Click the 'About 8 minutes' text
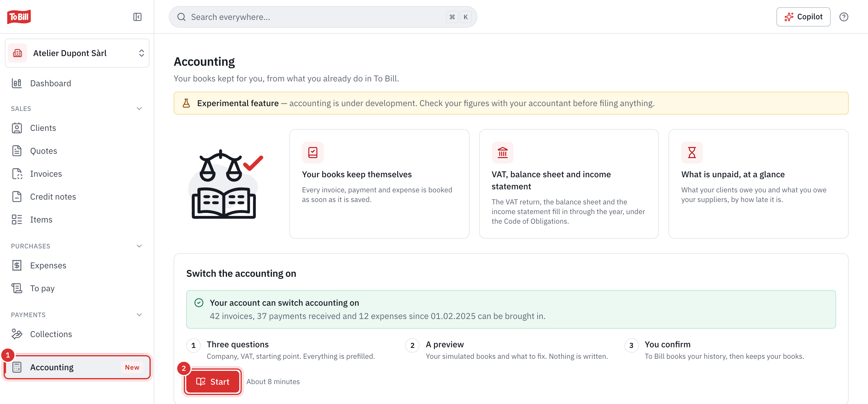Viewport: 868px width, 404px height. 273,382
